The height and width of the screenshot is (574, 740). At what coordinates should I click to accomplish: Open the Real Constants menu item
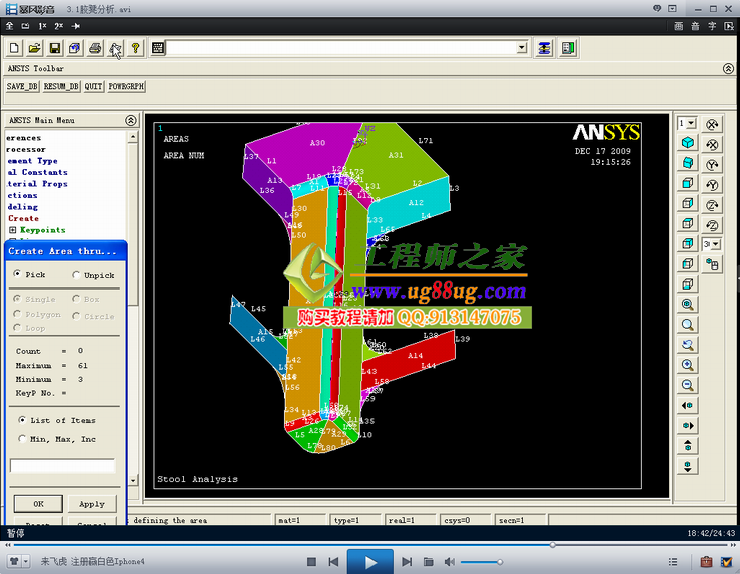37,172
